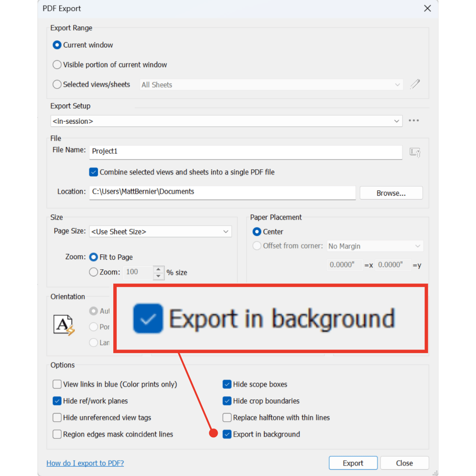The width and height of the screenshot is (476, 476).
Task: Expand the in-session Export Setup dropdown
Action: pos(397,121)
